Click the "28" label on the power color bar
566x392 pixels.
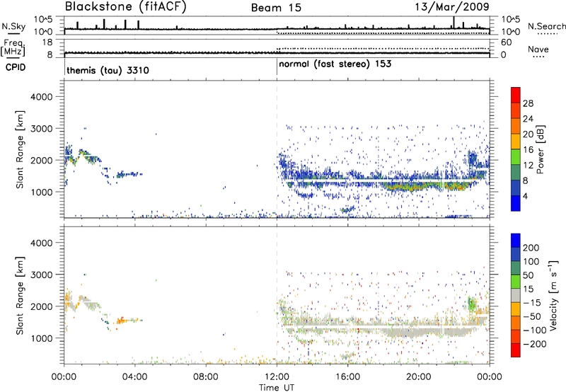point(528,103)
